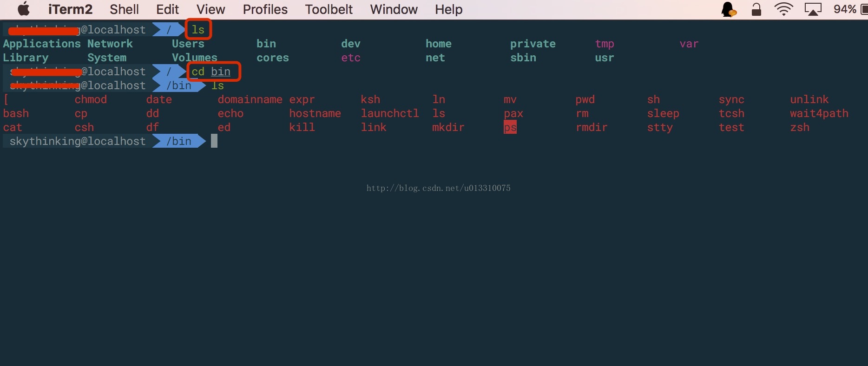Click the sbin directory name
868x366 pixels.
pyautogui.click(x=523, y=58)
